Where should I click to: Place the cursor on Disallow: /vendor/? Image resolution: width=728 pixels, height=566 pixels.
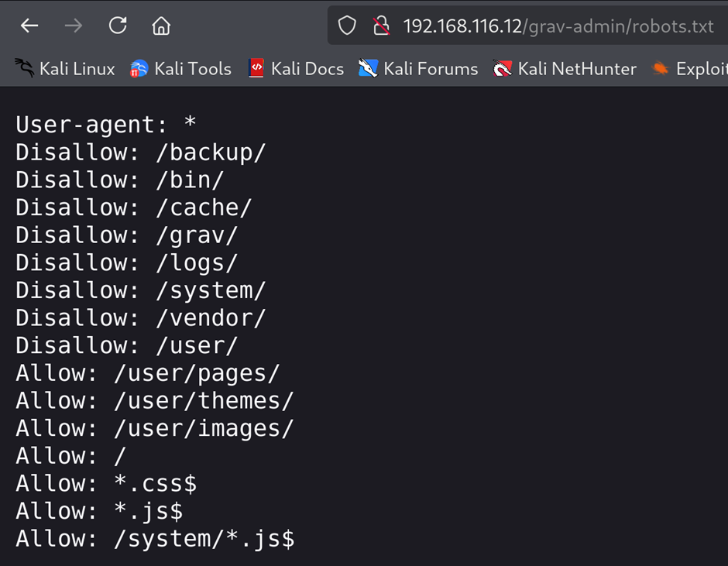[140, 317]
